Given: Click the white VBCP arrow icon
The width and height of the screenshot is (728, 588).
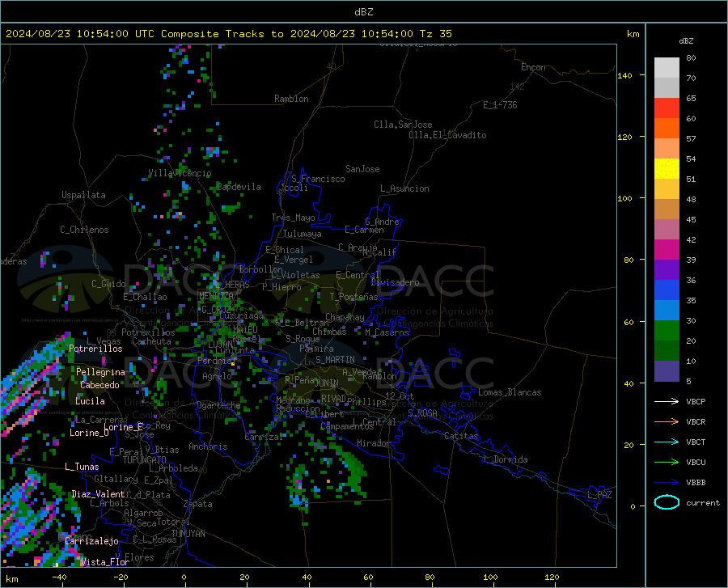Looking at the screenshot, I should coord(667,401).
